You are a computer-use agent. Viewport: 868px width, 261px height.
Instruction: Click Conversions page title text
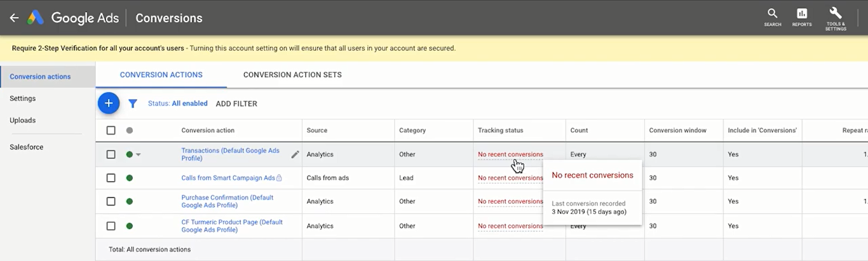169,18
